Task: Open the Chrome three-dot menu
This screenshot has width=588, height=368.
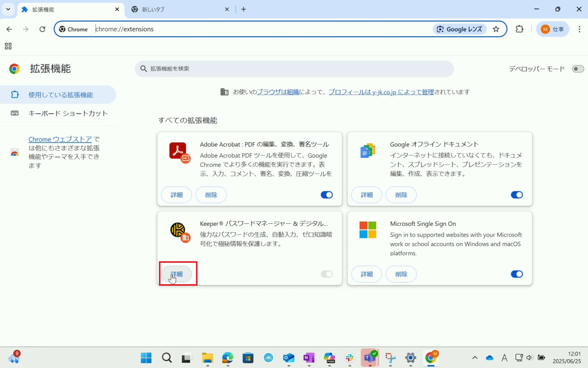Action: (x=579, y=29)
